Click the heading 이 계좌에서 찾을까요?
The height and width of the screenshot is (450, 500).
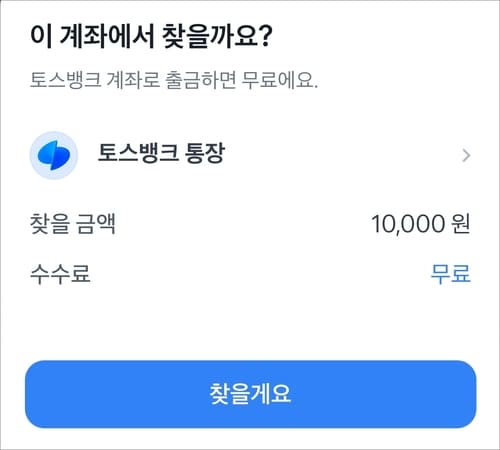tap(151, 35)
